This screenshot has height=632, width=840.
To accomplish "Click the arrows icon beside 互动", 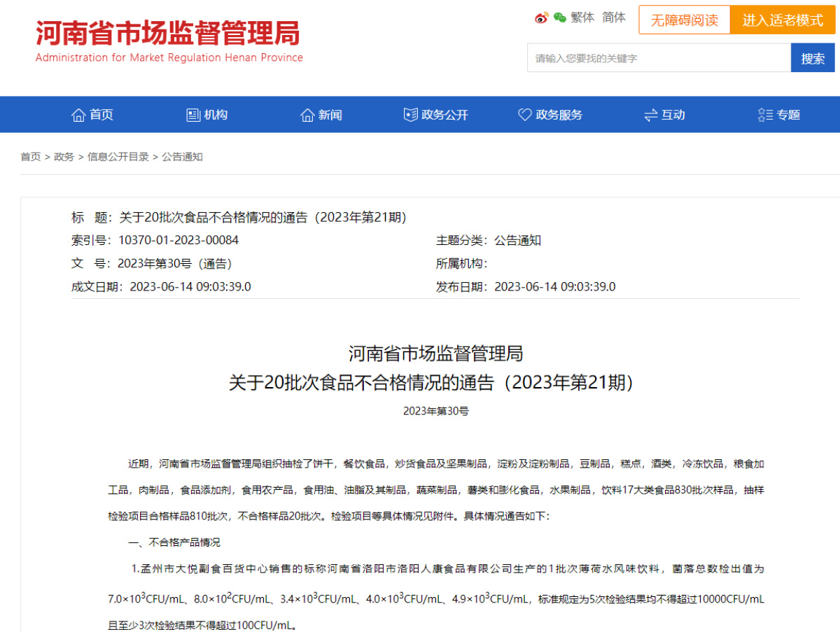I will tap(651, 115).
